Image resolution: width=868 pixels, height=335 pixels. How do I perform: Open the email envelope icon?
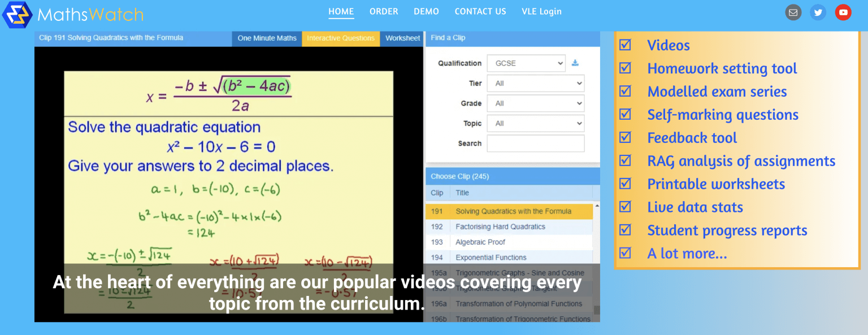click(x=793, y=12)
